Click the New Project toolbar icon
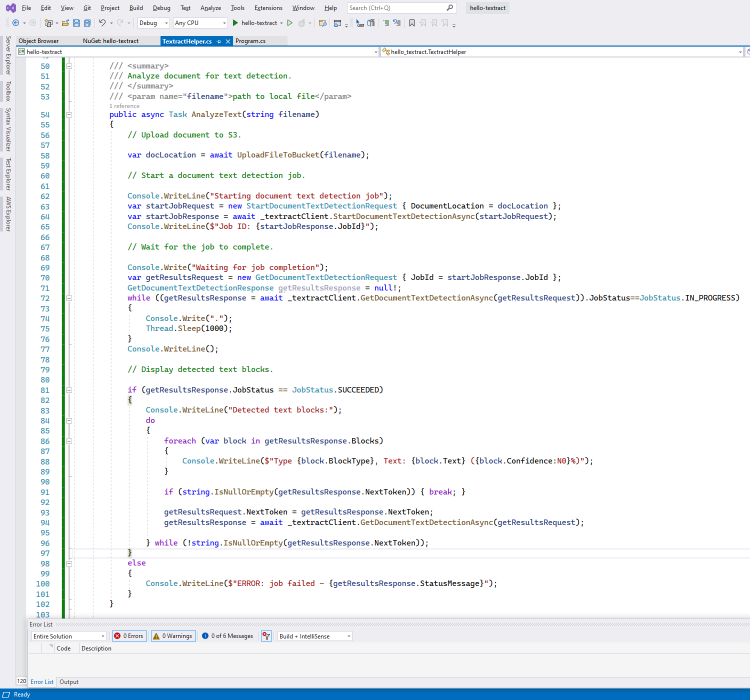This screenshot has width=750, height=700. point(48,23)
